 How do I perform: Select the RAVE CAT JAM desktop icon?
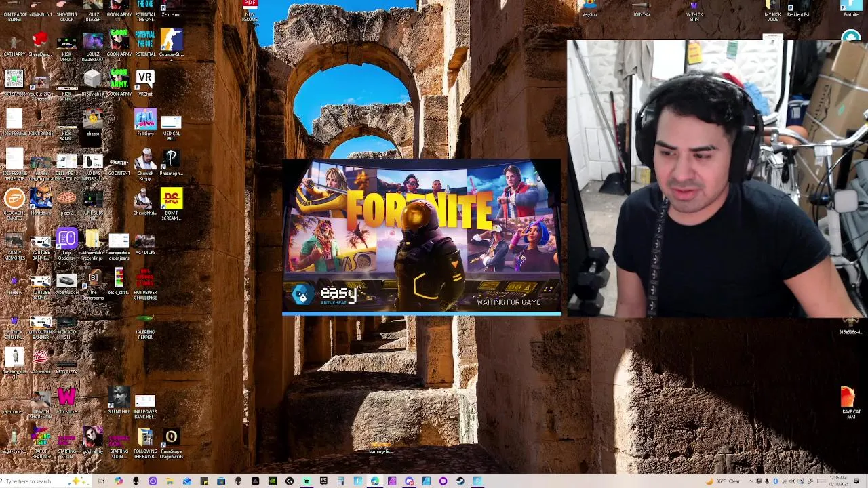[x=850, y=403]
